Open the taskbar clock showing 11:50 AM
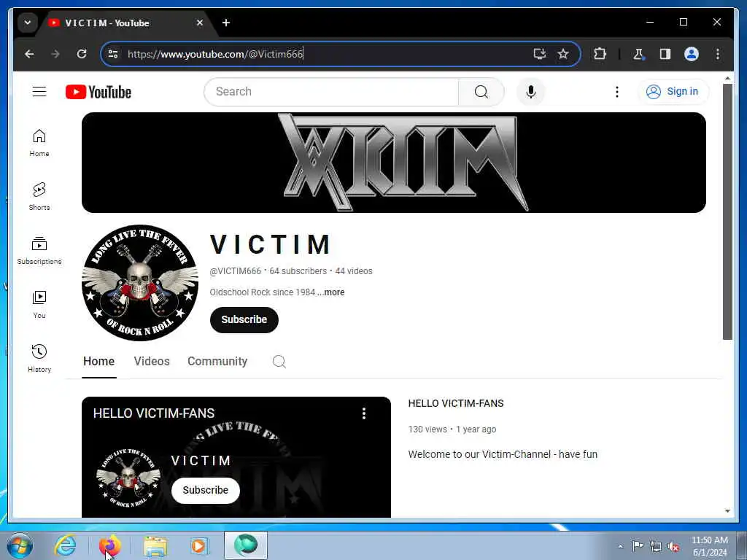747x560 pixels. click(x=710, y=546)
